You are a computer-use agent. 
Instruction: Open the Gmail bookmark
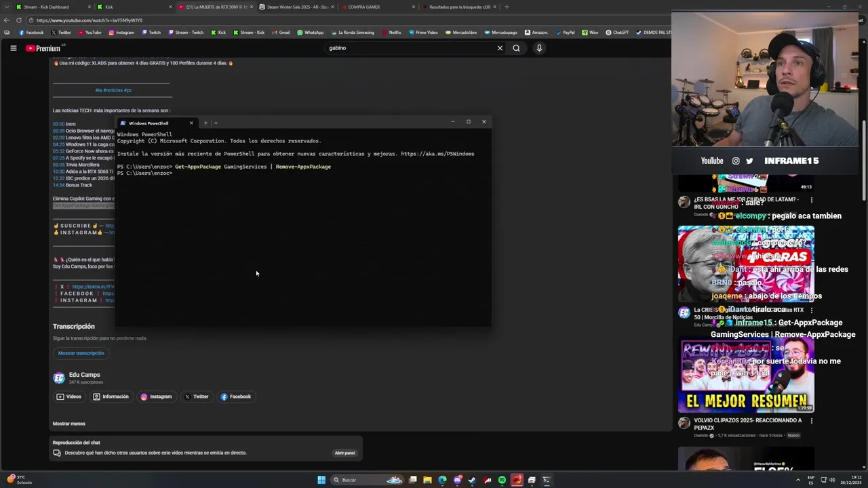[281, 33]
